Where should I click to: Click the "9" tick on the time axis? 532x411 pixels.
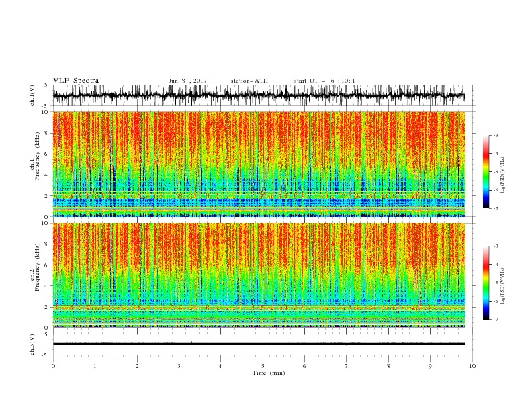(430, 366)
